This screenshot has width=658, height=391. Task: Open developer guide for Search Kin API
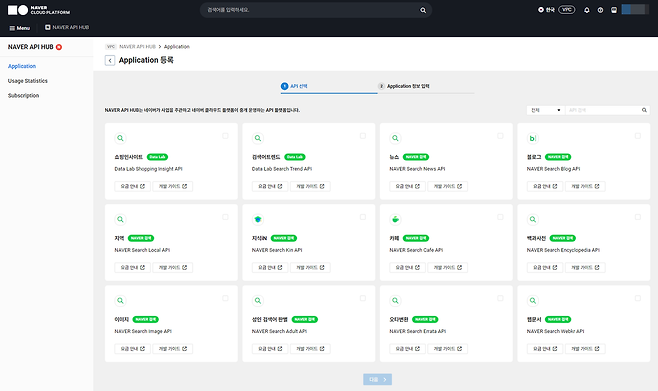[311, 268]
